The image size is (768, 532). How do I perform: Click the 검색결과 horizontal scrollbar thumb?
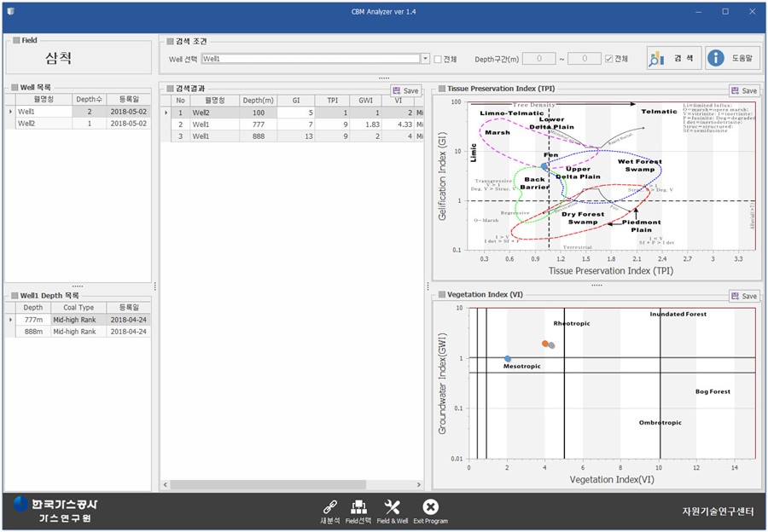[268, 484]
